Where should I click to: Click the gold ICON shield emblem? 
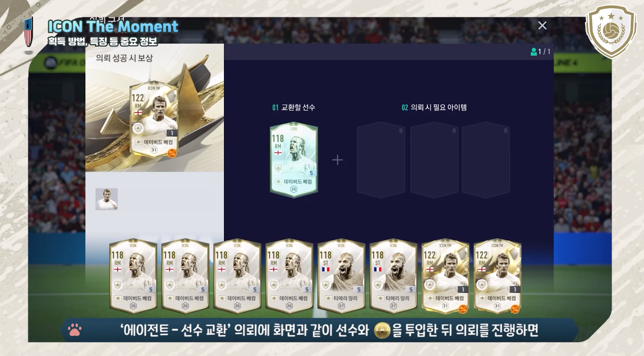[611, 31]
